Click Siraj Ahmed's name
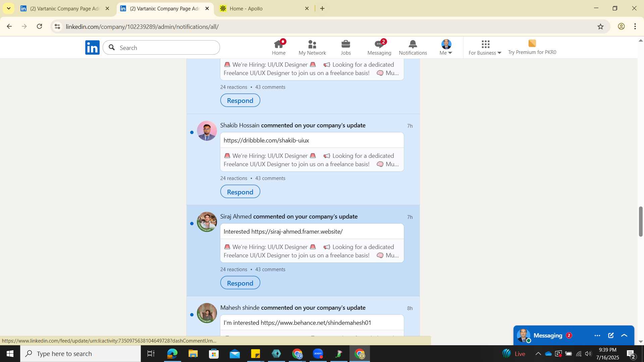The width and height of the screenshot is (644, 362). (x=236, y=216)
